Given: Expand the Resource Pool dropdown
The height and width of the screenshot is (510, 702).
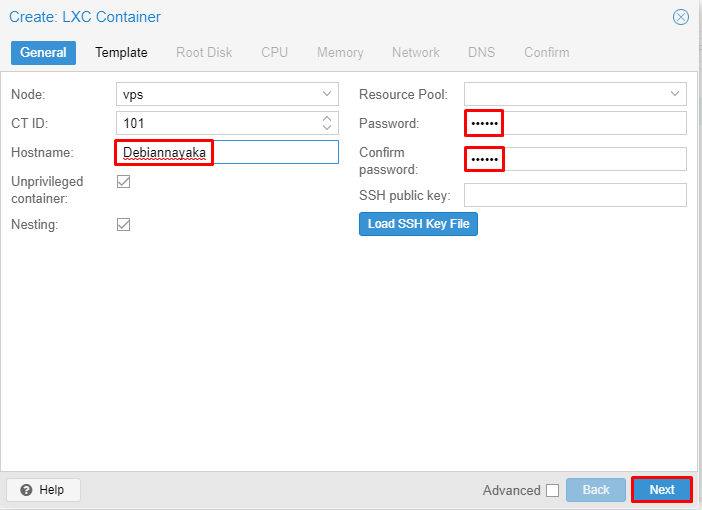Looking at the screenshot, I should coord(675,94).
